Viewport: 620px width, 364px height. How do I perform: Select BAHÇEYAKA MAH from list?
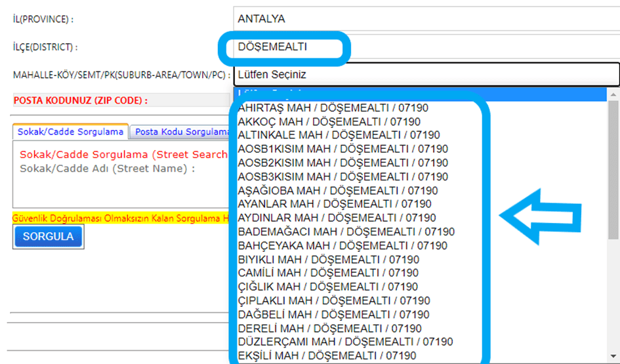coord(343,245)
